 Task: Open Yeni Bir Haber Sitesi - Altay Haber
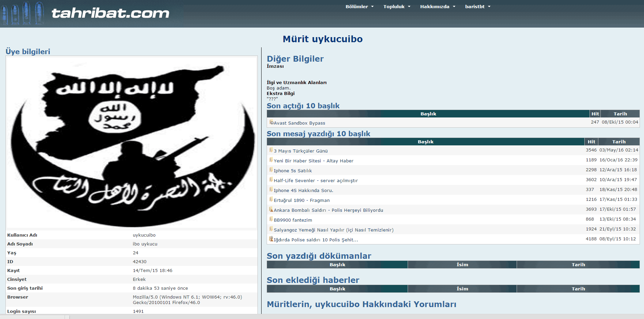pyautogui.click(x=314, y=161)
